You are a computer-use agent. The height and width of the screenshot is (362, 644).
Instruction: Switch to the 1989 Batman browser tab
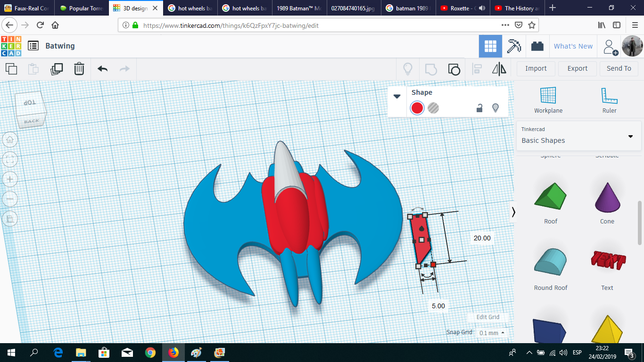pyautogui.click(x=298, y=8)
